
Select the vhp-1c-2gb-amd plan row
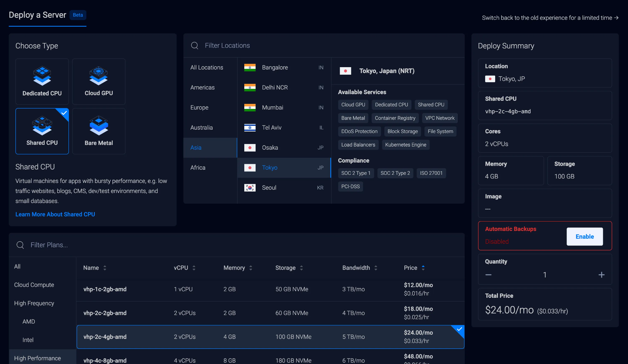click(270, 289)
